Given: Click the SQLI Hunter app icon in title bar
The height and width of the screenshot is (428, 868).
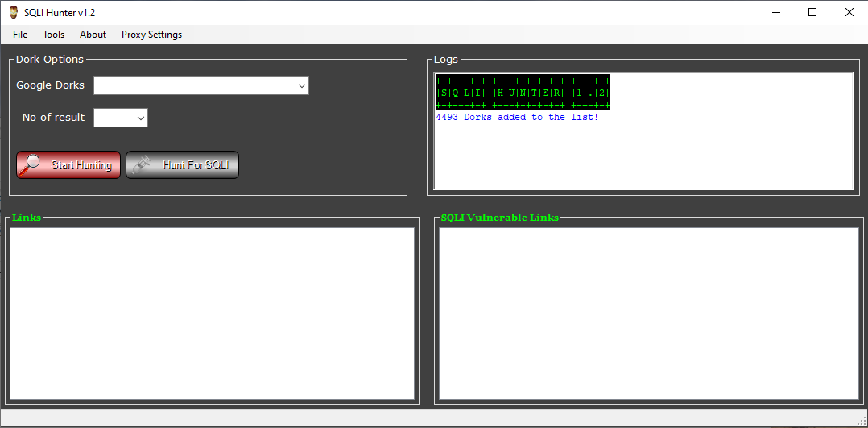Looking at the screenshot, I should tap(14, 12).
